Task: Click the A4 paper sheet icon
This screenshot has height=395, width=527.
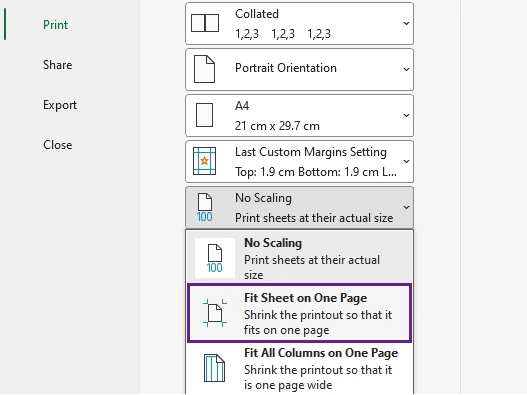Action: tap(204, 115)
